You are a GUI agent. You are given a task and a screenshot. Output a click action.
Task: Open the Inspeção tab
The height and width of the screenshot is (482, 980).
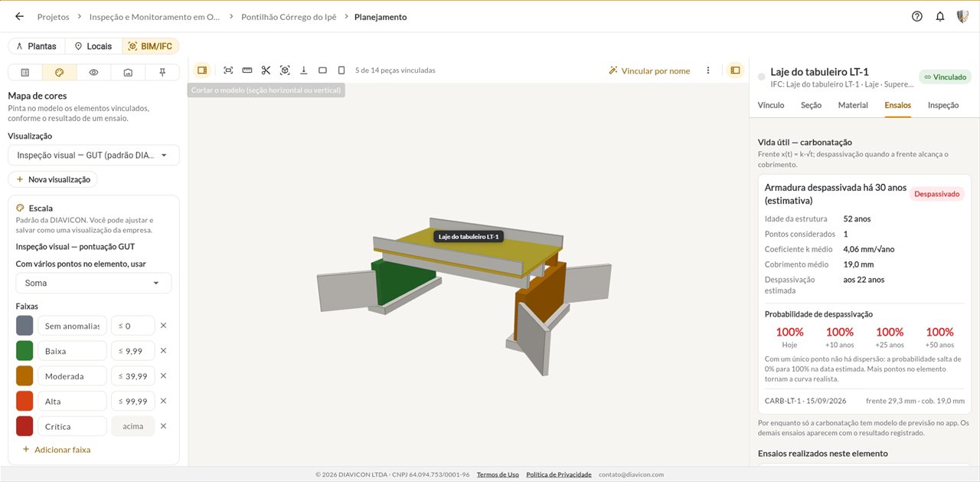pyautogui.click(x=943, y=105)
